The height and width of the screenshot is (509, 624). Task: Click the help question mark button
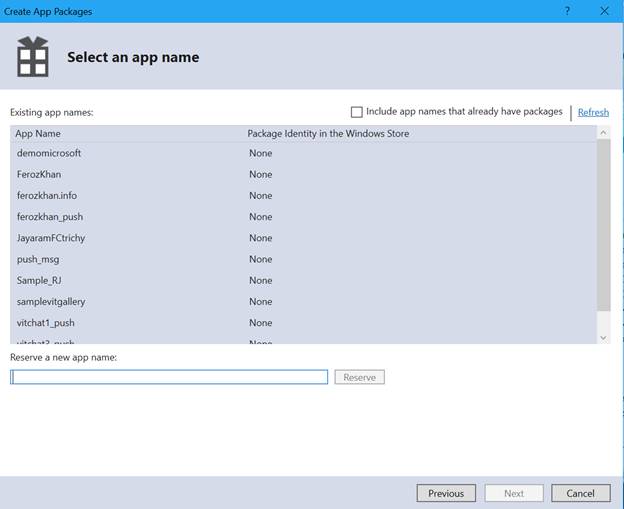[x=567, y=10]
